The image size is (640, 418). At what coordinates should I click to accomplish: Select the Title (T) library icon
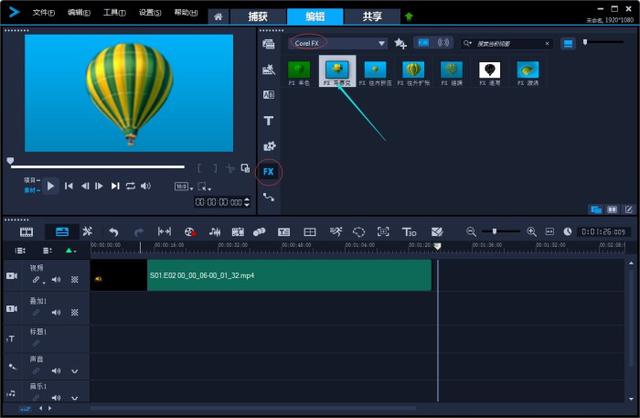pos(269,121)
